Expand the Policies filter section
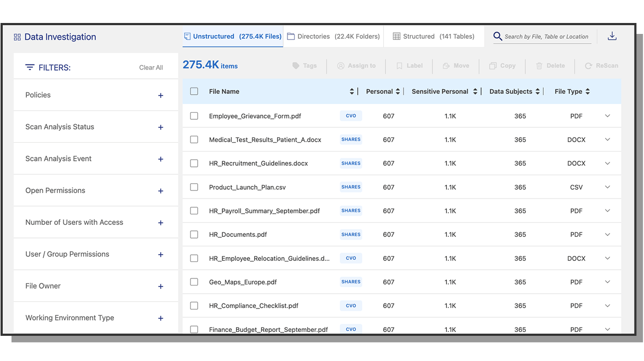Image resolution: width=644 pixels, height=361 pixels. pyautogui.click(x=160, y=95)
